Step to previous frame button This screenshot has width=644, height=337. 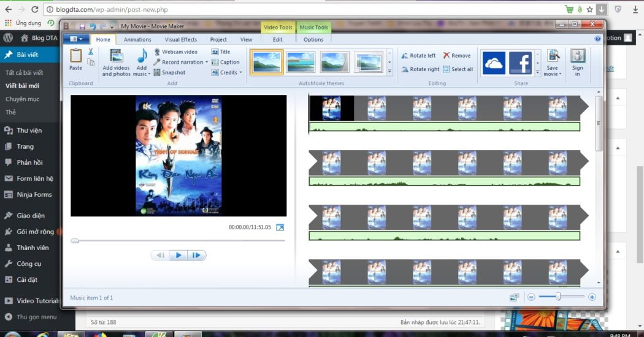point(160,256)
